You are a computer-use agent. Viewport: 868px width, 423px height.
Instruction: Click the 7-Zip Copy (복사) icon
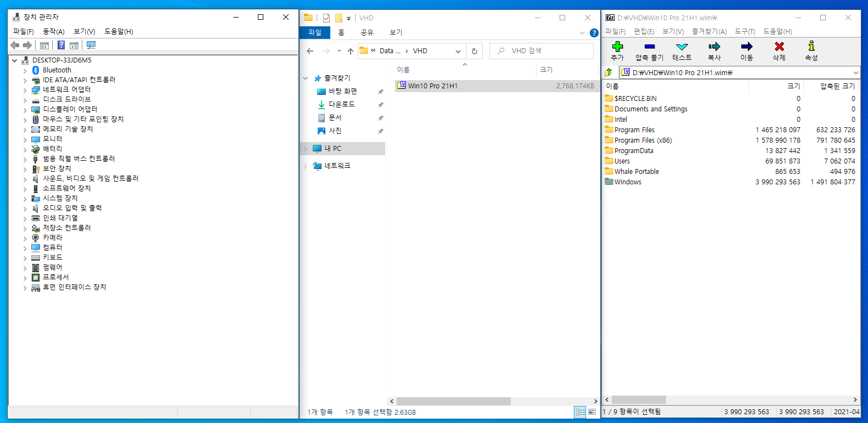coord(714,47)
